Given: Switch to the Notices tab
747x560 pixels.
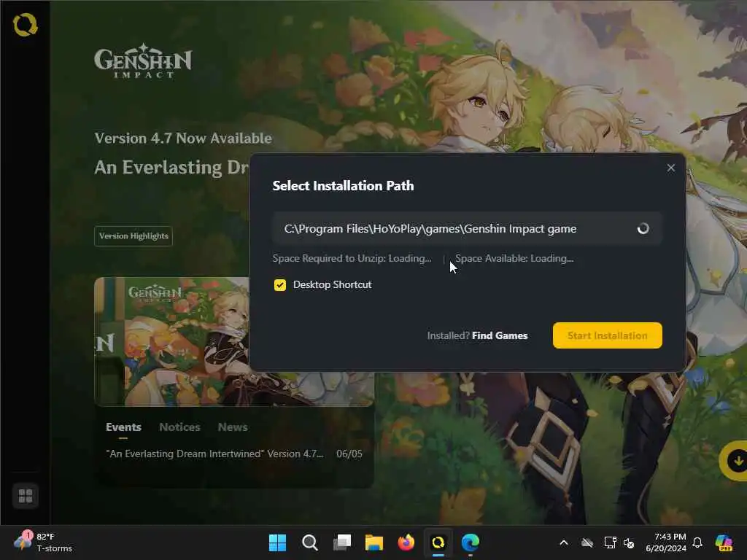Looking at the screenshot, I should (x=179, y=427).
